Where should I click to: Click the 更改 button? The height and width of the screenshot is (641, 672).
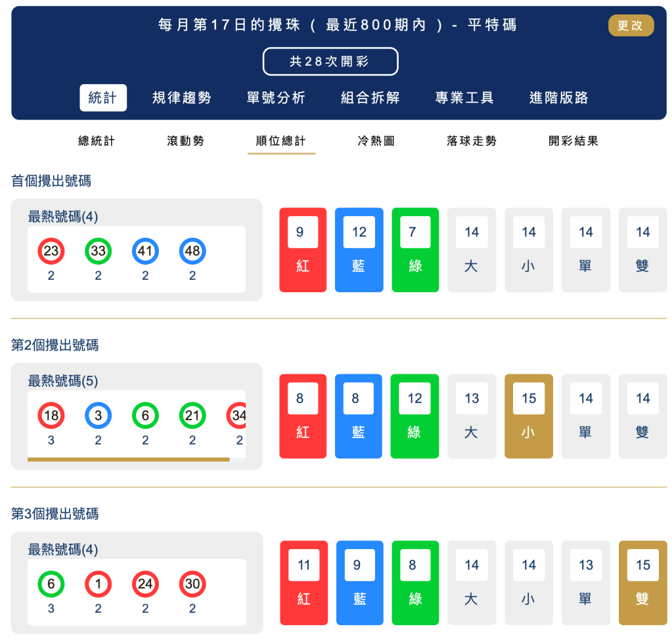click(630, 25)
